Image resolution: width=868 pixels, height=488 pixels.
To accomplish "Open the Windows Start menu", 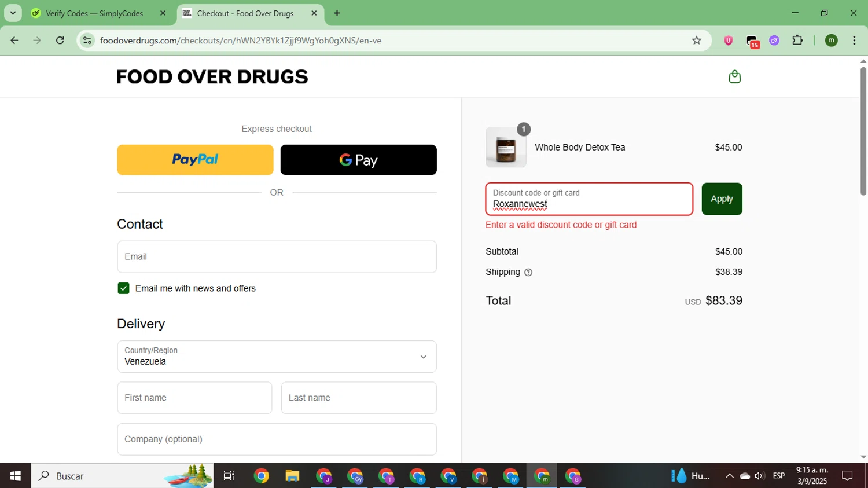I will point(16,476).
